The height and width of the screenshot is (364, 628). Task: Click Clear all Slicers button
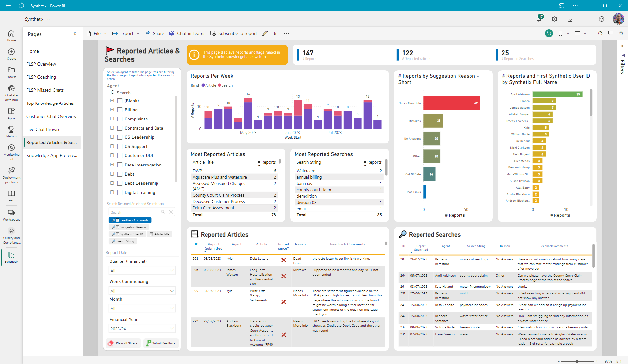click(123, 343)
